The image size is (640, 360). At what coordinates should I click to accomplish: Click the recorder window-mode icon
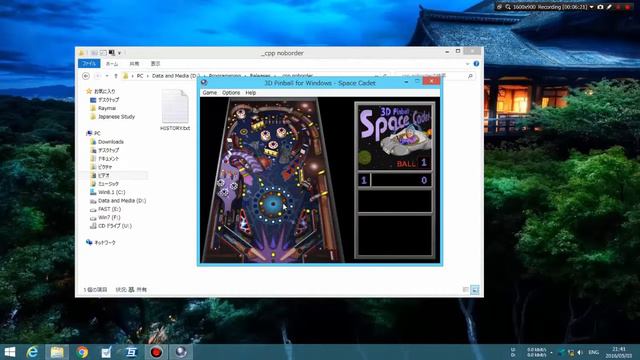500,7
